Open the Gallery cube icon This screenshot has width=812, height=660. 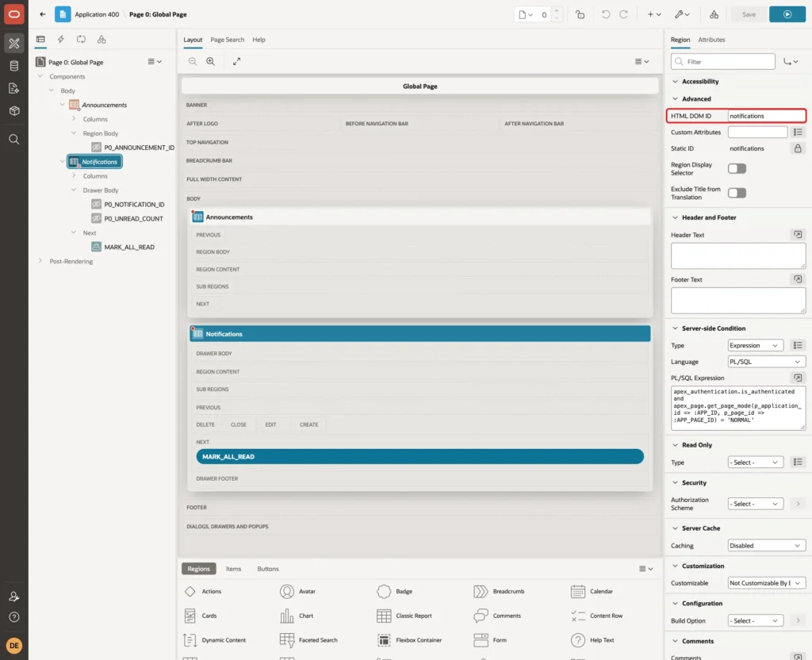click(x=14, y=110)
